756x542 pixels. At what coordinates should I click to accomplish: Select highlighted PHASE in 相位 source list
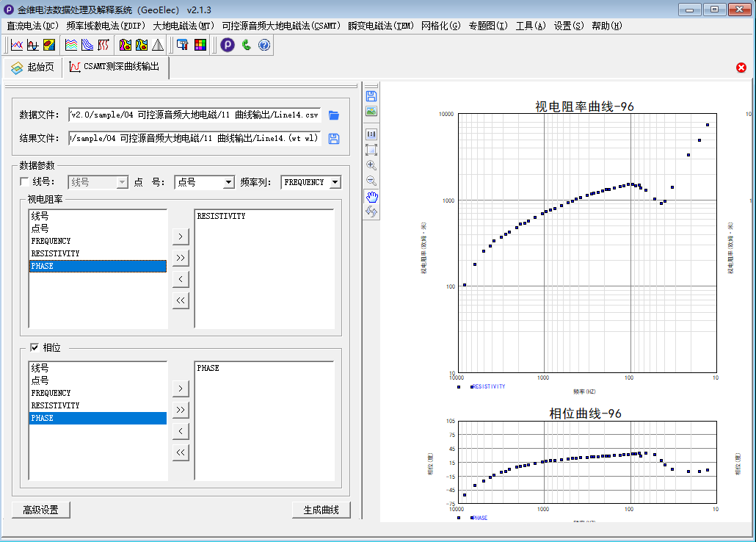[x=98, y=418]
